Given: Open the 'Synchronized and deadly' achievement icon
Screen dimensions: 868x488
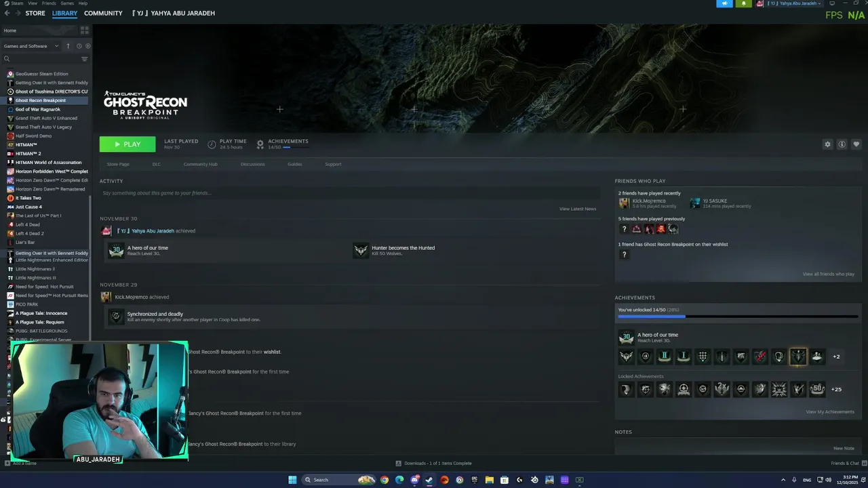Looking at the screenshot, I should [116, 317].
